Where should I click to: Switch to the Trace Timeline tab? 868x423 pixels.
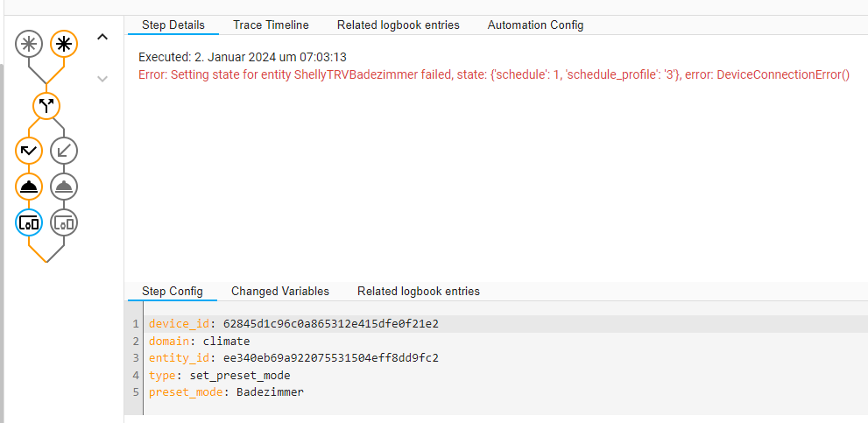pyautogui.click(x=271, y=25)
